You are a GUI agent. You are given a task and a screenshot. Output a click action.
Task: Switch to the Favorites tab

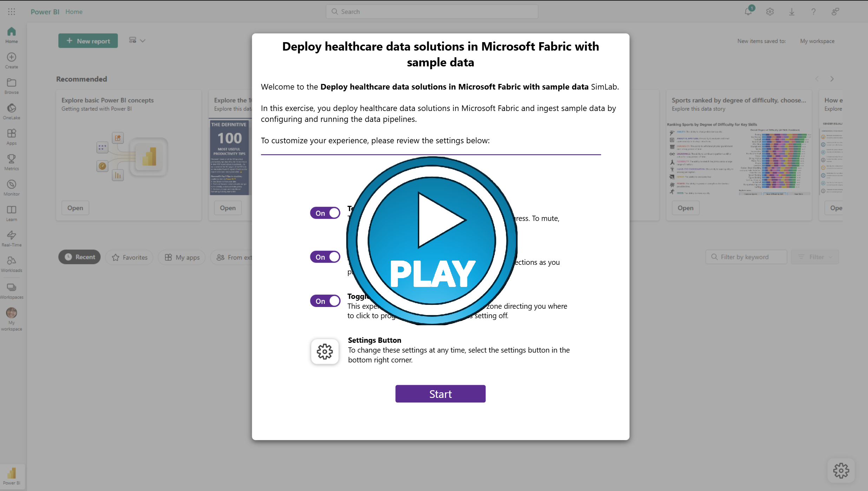pos(129,257)
